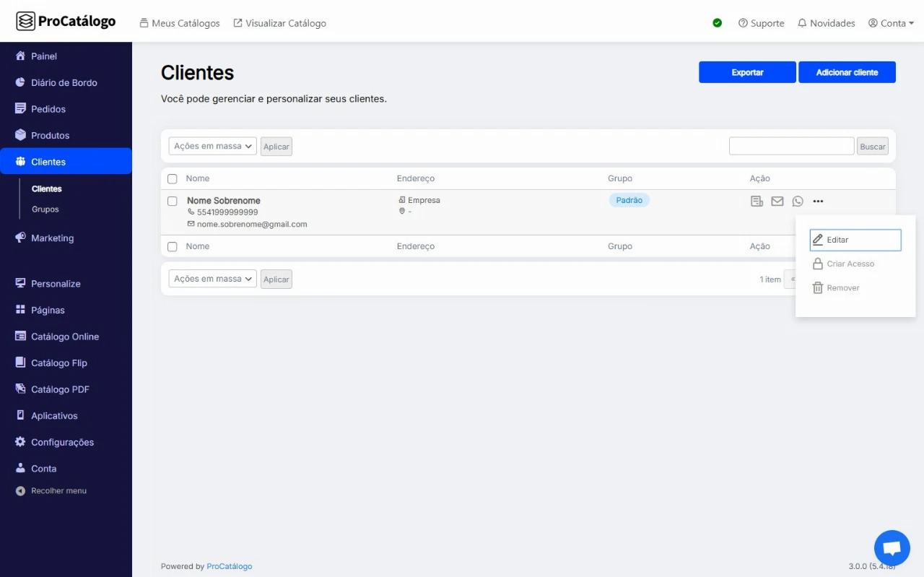Image resolution: width=924 pixels, height=577 pixels.
Task: Toggle select-all checkbox in table footer
Action: 173,247
